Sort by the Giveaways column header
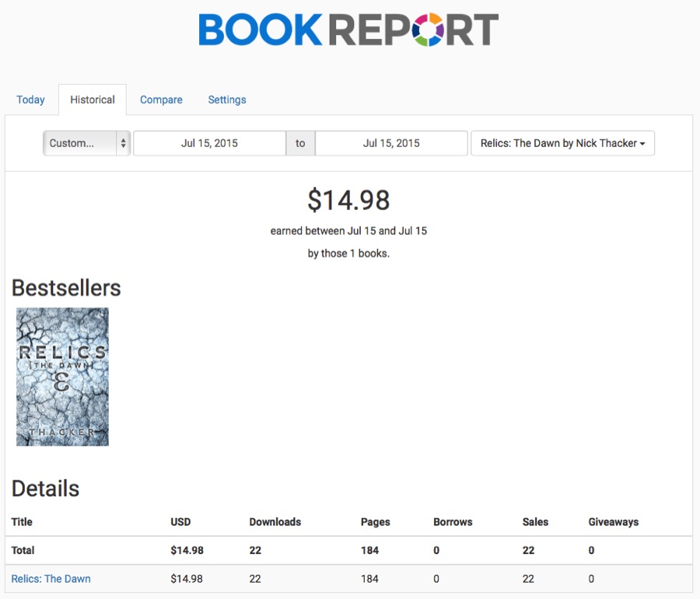The image size is (700, 599). tap(613, 522)
